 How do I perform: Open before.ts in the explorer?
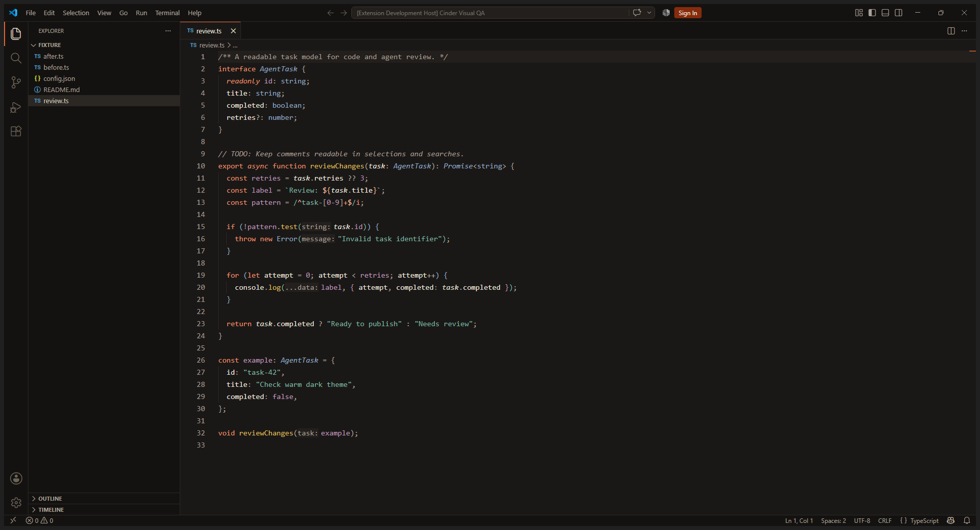104,67
